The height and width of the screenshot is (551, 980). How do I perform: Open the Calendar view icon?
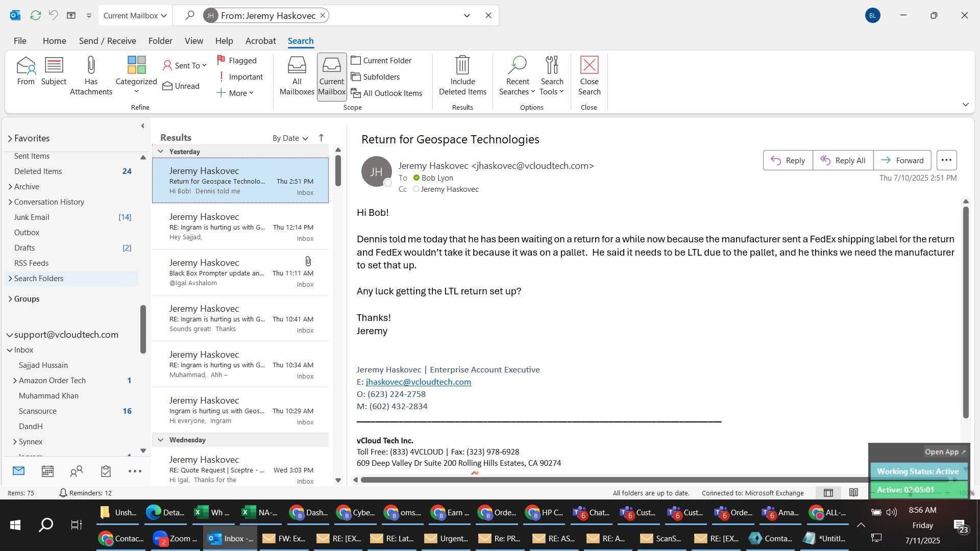[x=47, y=471]
